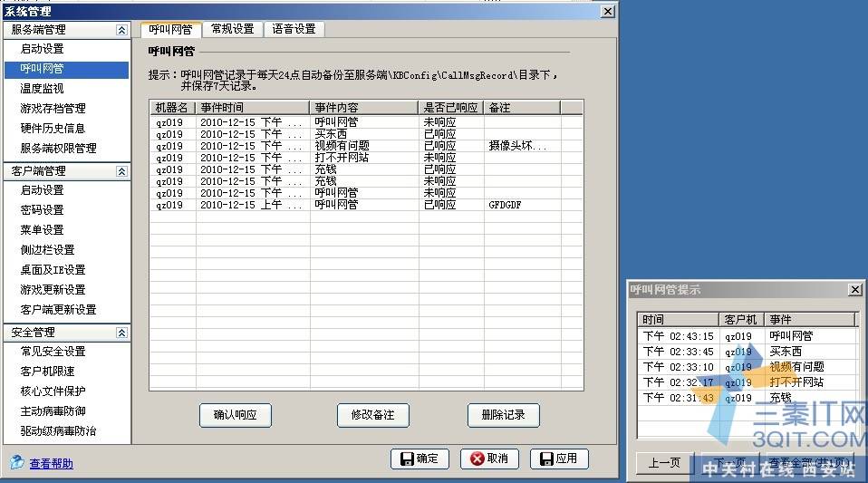Open 客户端更新设置 in the sidebar
Image resolution: width=868 pixels, height=483 pixels.
59,310
